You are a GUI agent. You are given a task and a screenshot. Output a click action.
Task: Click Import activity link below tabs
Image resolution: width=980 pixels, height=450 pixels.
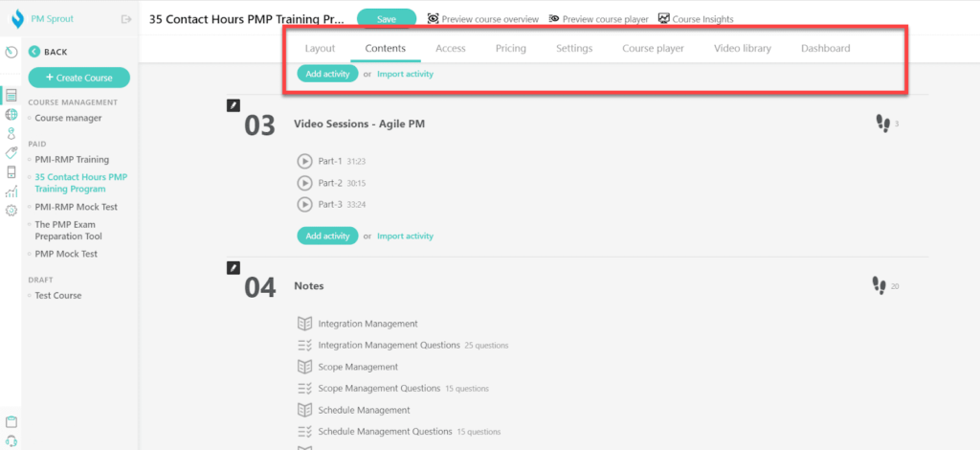(x=405, y=74)
